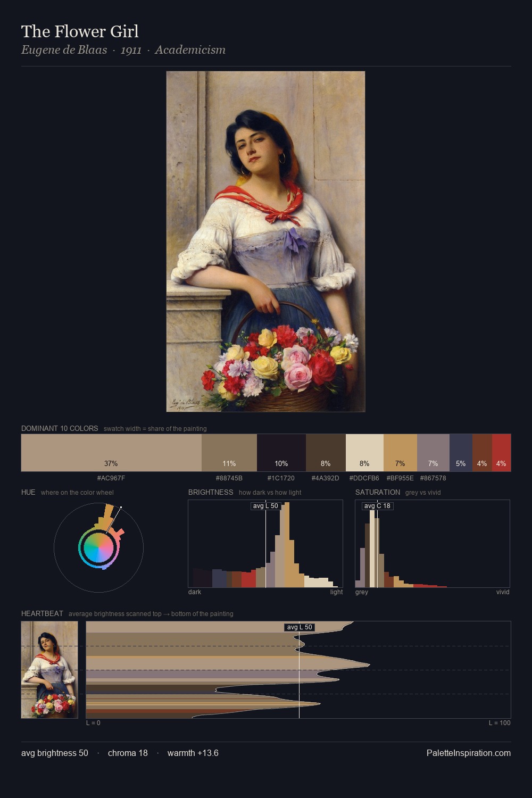532x798 pixels.
Task: Select the 10% dark swatch #1C1720
Action: [281, 453]
